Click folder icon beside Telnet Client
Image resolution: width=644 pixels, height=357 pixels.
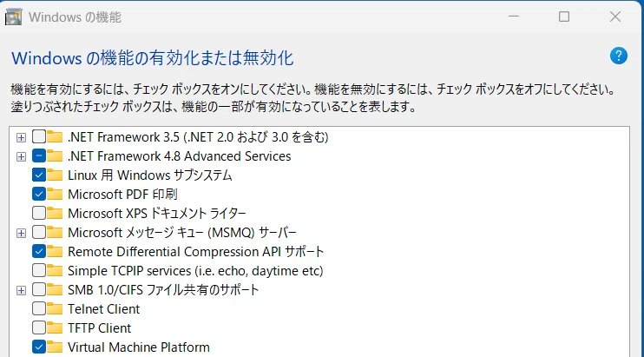point(55,308)
